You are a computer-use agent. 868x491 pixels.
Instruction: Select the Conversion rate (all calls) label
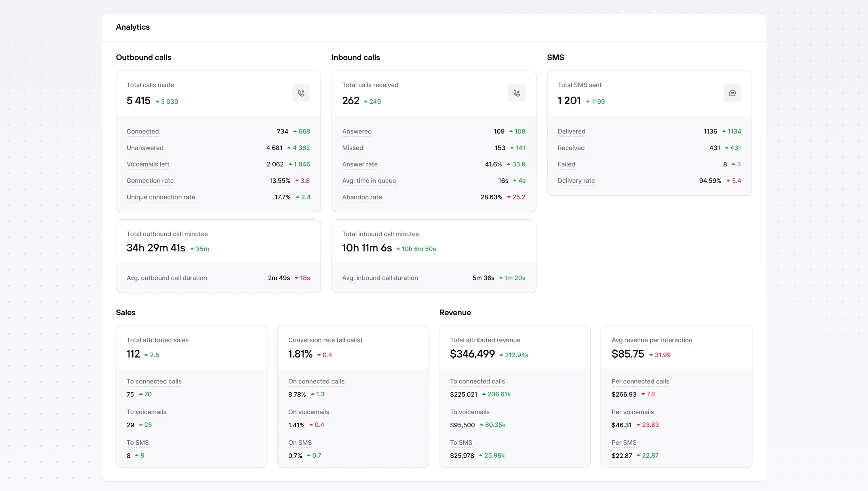coord(325,340)
